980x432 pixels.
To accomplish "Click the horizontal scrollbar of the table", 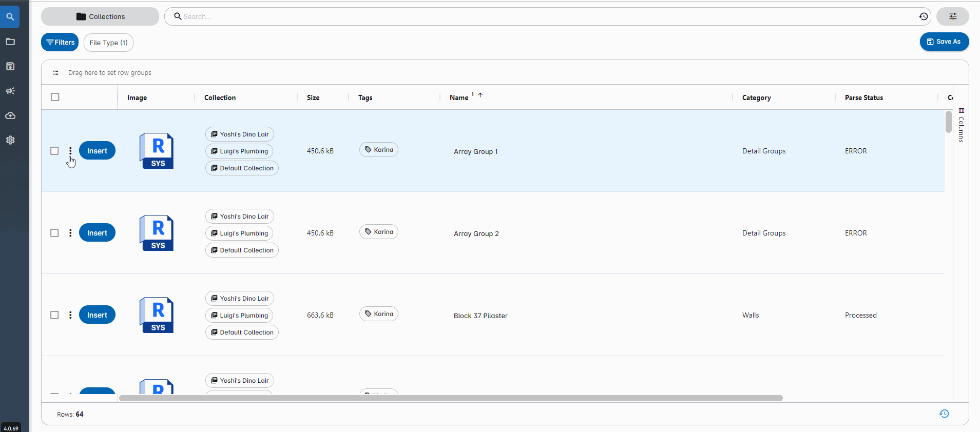I will pyautogui.click(x=451, y=398).
